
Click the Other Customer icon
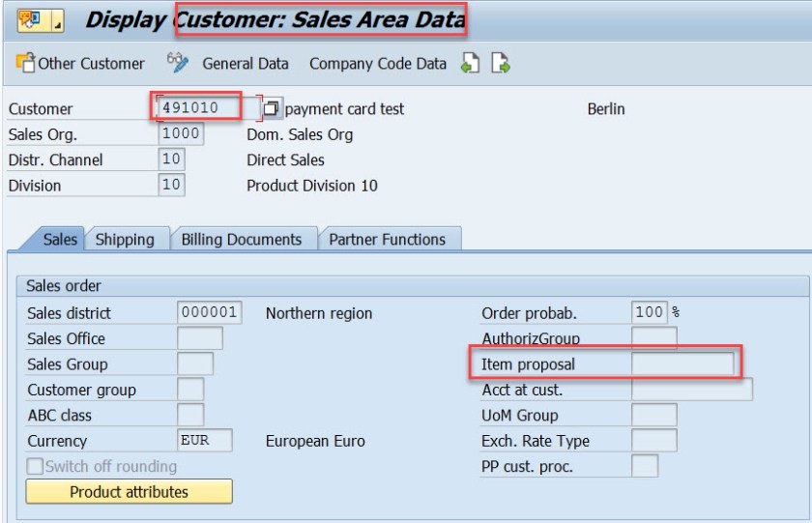click(x=25, y=64)
